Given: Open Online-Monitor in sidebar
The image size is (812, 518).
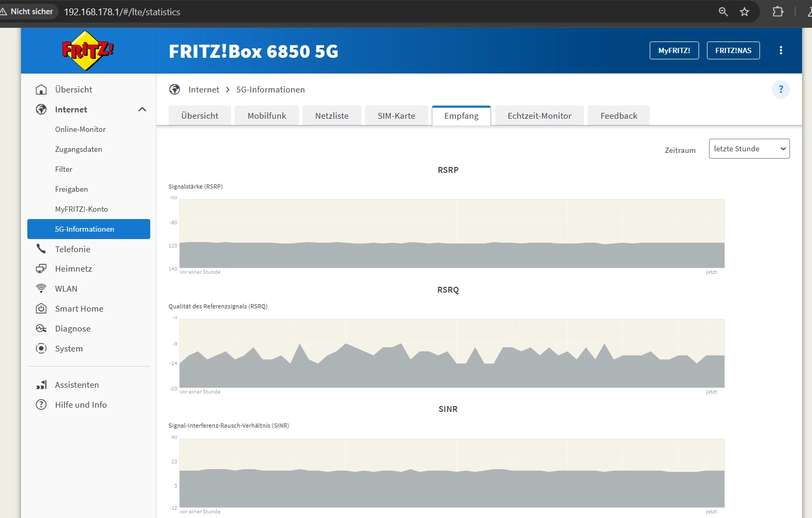Looking at the screenshot, I should (80, 129).
